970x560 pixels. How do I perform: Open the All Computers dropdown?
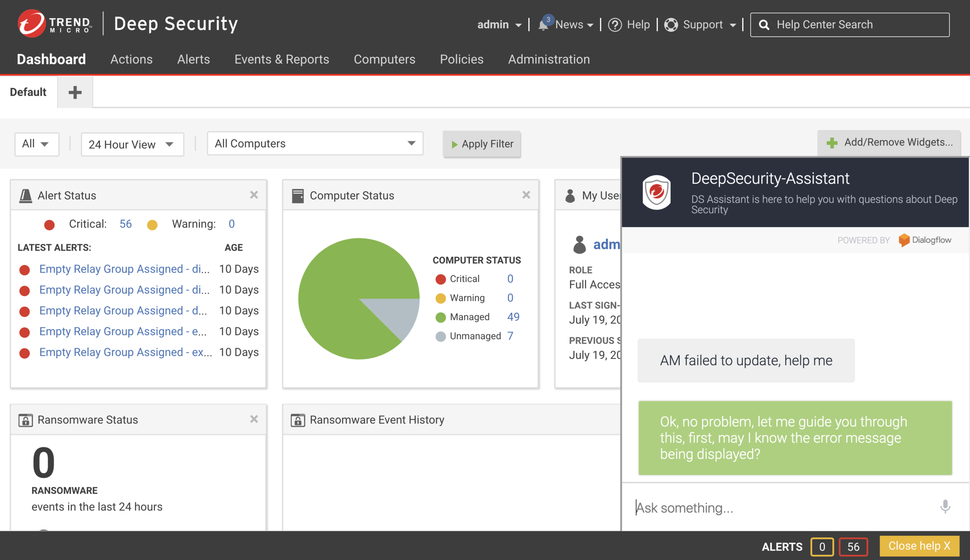coord(315,144)
